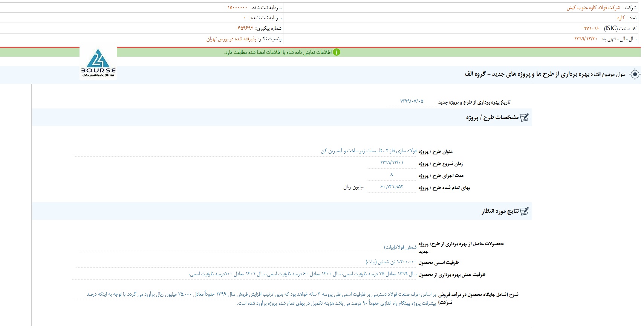
Task: Click label بهای تمام شده طرح / پروژه
Action: point(444,188)
